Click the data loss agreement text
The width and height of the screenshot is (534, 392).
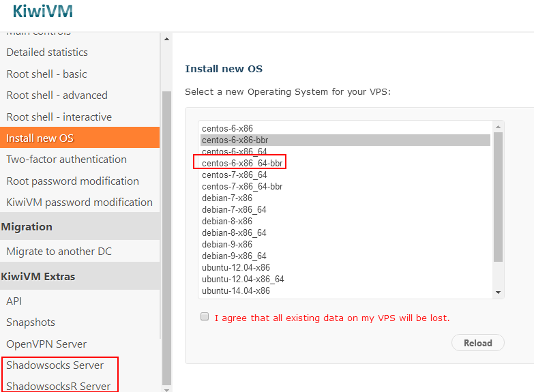click(332, 318)
